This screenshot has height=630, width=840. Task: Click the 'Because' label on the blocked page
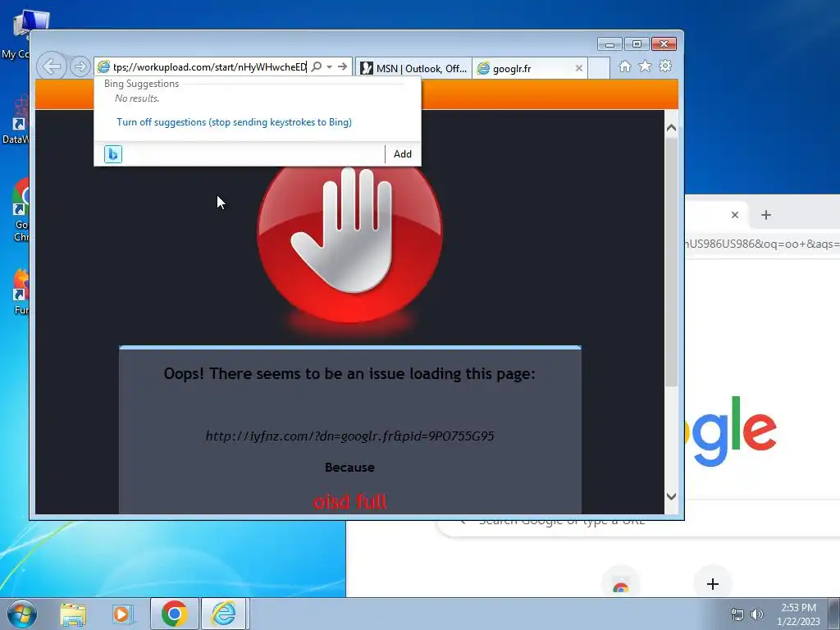click(349, 467)
